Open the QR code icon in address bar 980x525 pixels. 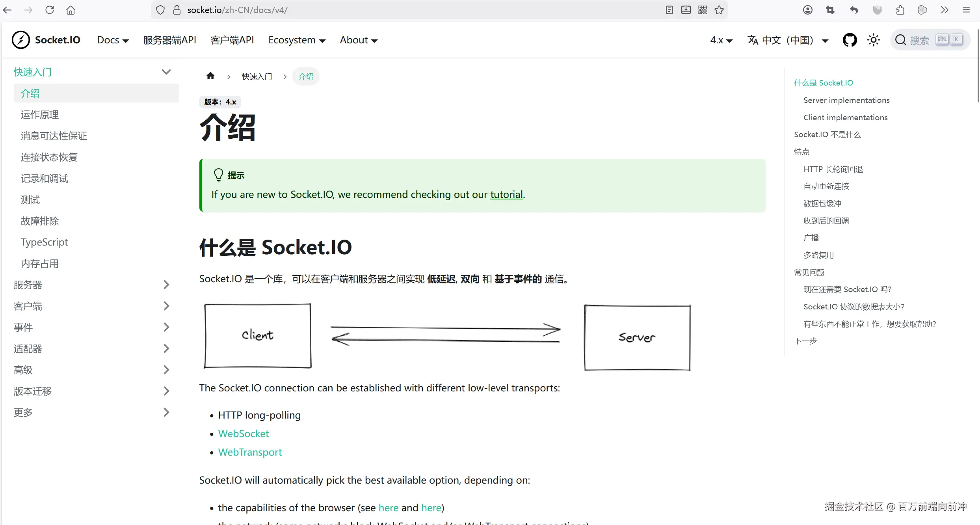703,10
